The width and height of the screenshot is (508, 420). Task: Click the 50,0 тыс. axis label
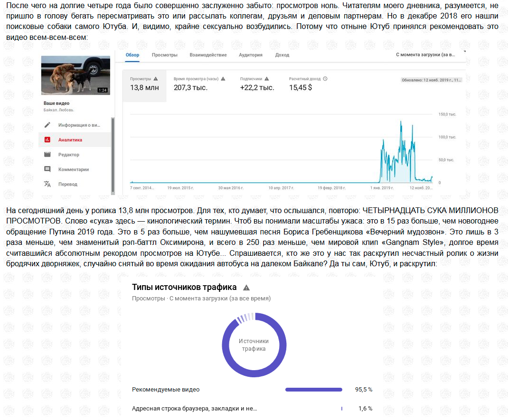[x=446, y=159]
